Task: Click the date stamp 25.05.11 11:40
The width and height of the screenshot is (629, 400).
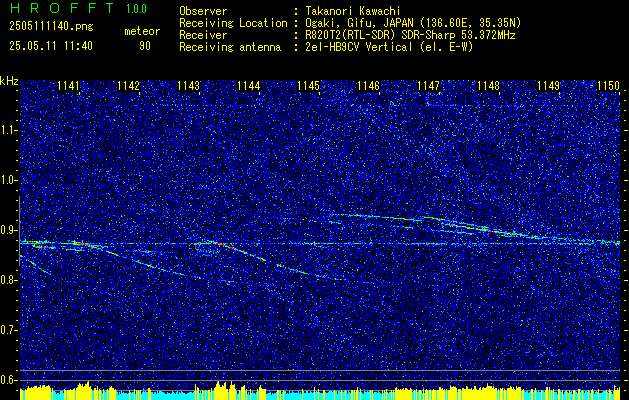Action: (51, 46)
